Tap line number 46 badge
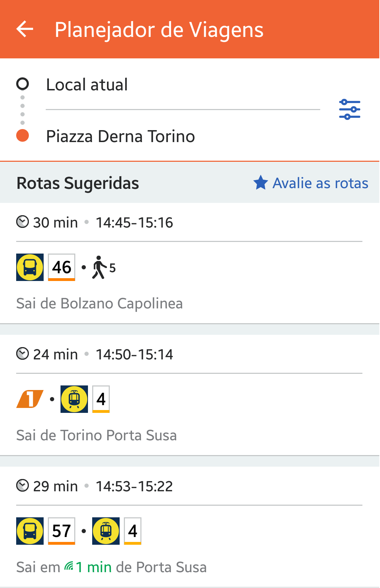380x588 pixels. 62,267
